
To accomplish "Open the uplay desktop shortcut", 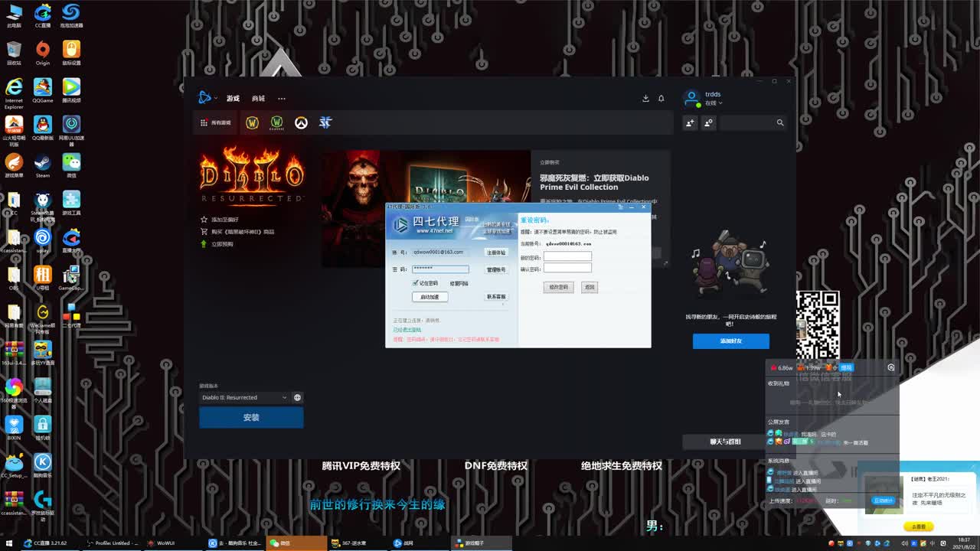I will tap(43, 240).
